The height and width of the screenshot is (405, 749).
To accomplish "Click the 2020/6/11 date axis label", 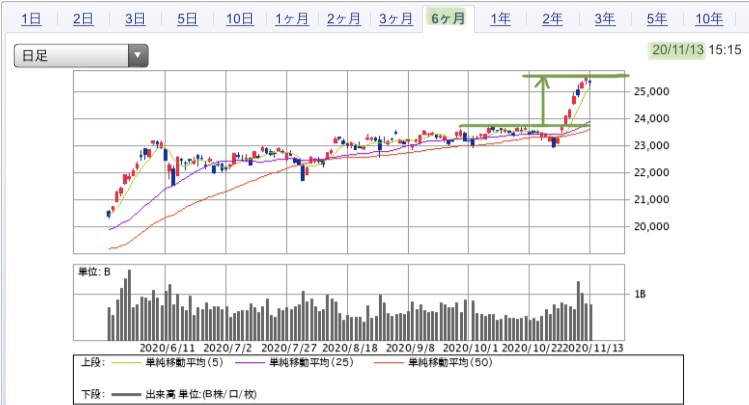I will (x=167, y=348).
